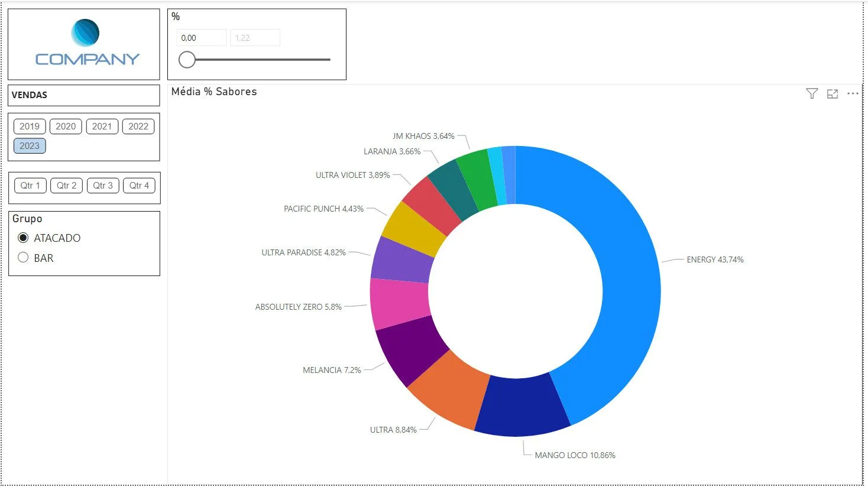Click the Focus mode expand icon
868x490 pixels.
coord(833,93)
